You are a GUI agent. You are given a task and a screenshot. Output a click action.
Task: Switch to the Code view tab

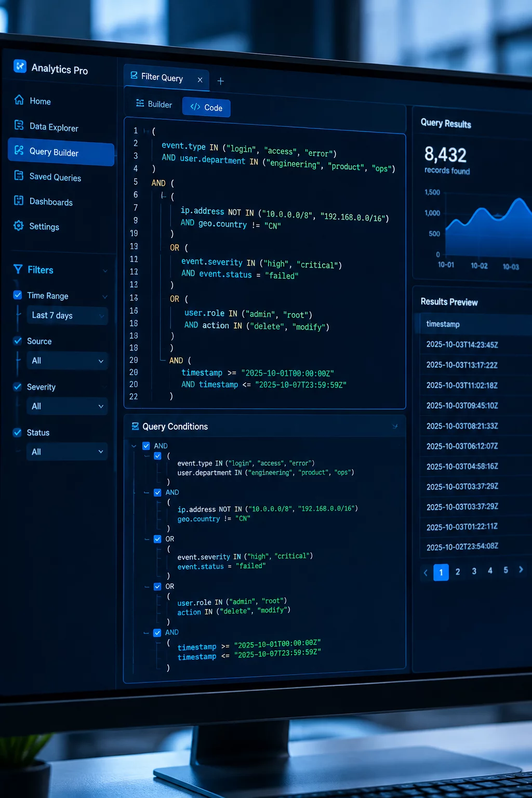coord(206,108)
